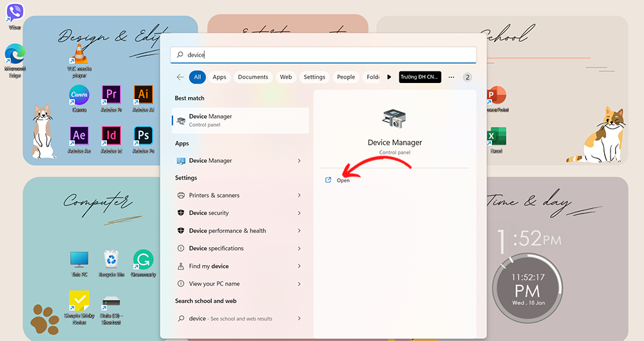
Task: Open the VLC media player shortcut
Action: click(x=79, y=60)
